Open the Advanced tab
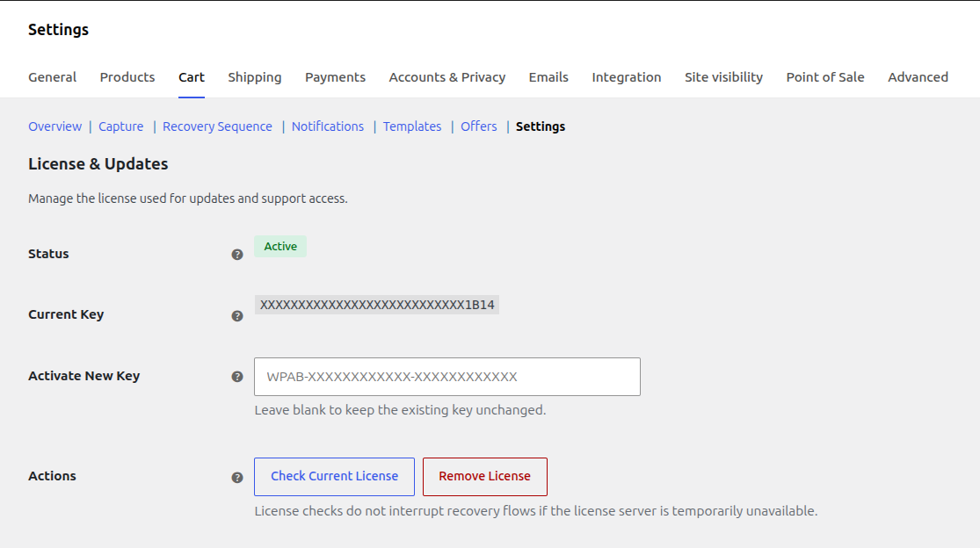Viewport: 980px width, 548px height. [x=918, y=76]
